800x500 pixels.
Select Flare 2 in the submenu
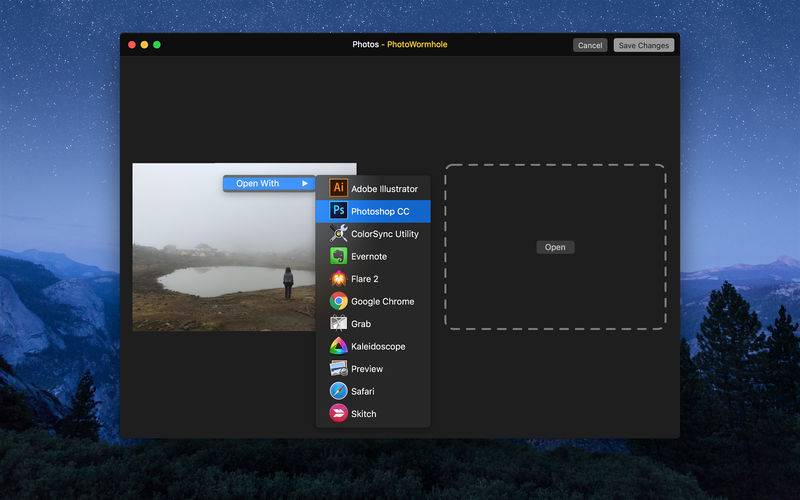373,279
